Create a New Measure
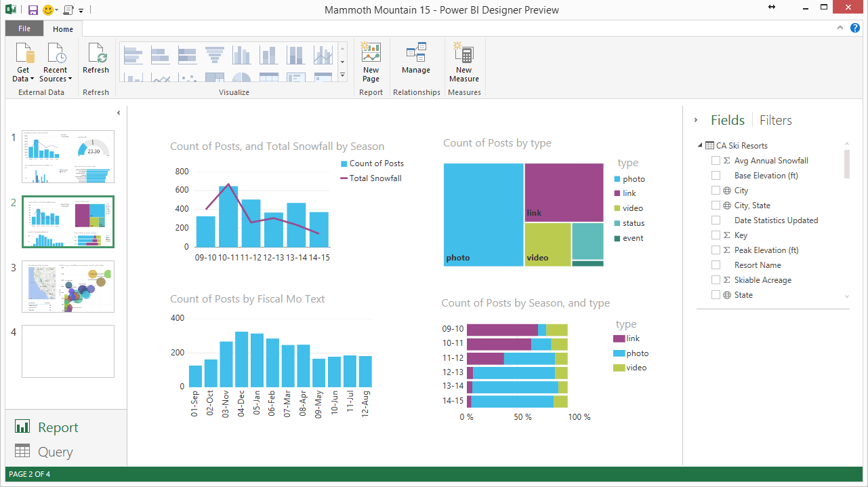Image resolution: width=868 pixels, height=487 pixels. [x=463, y=62]
